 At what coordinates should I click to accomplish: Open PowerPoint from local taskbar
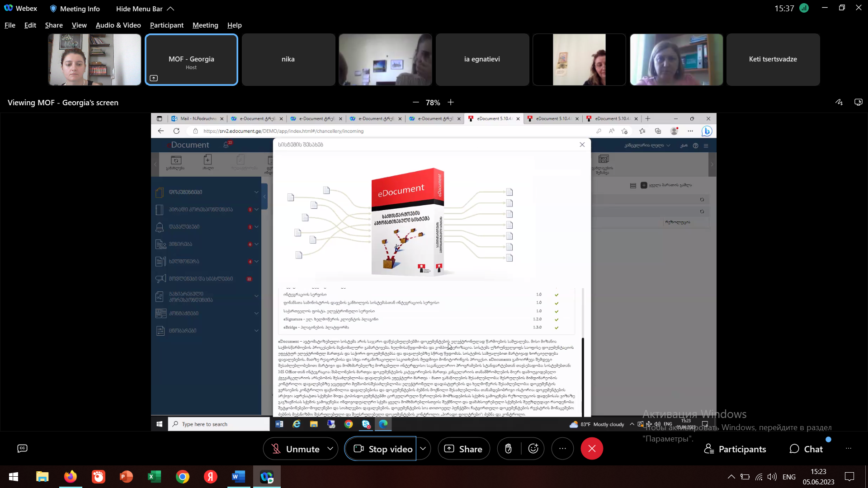click(x=127, y=477)
